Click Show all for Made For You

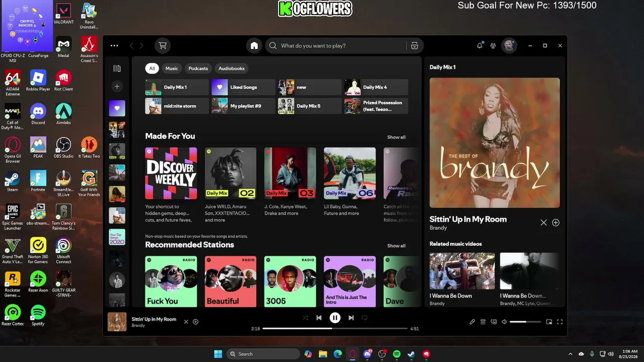pos(396,137)
